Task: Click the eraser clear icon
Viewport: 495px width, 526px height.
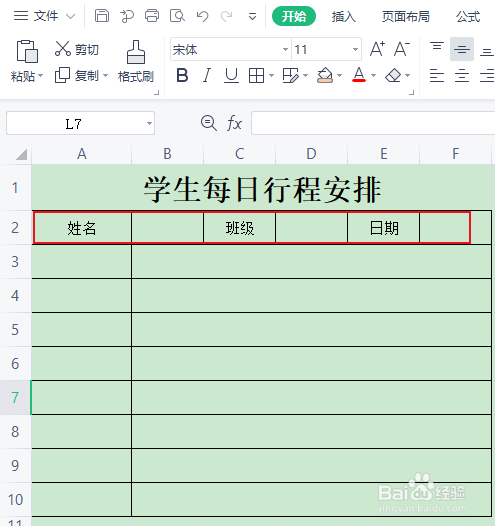Action: 393,75
